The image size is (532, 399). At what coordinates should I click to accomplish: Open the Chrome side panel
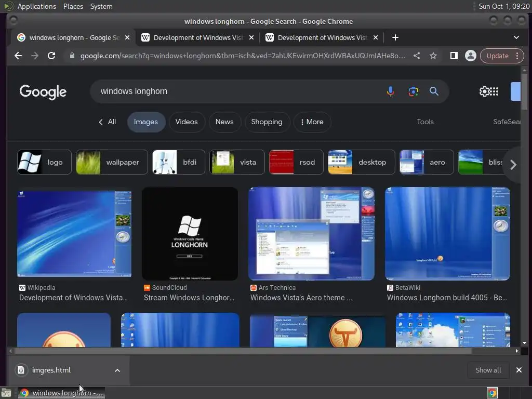pos(454,56)
